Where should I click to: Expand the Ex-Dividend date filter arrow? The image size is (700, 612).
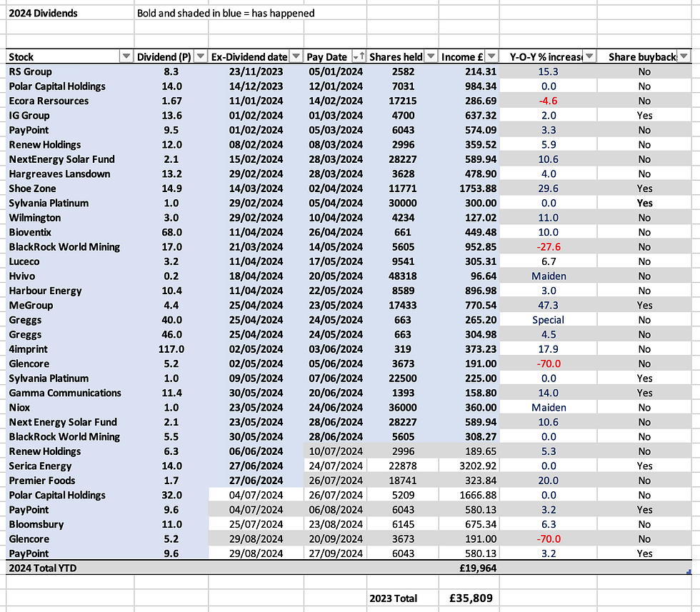pos(296,56)
